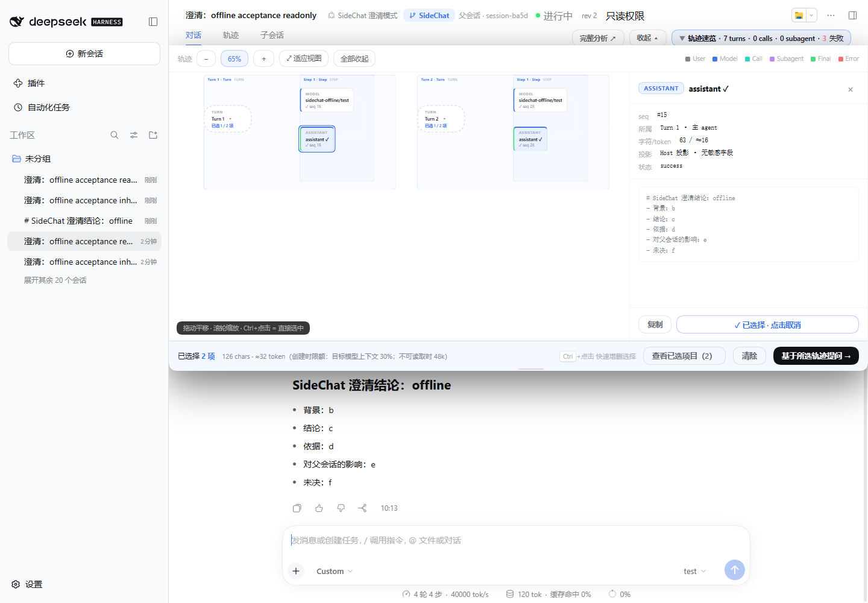This screenshot has height=603, width=868.
Task: Select Turn 2 assistant node
Action: pyautogui.click(x=530, y=139)
